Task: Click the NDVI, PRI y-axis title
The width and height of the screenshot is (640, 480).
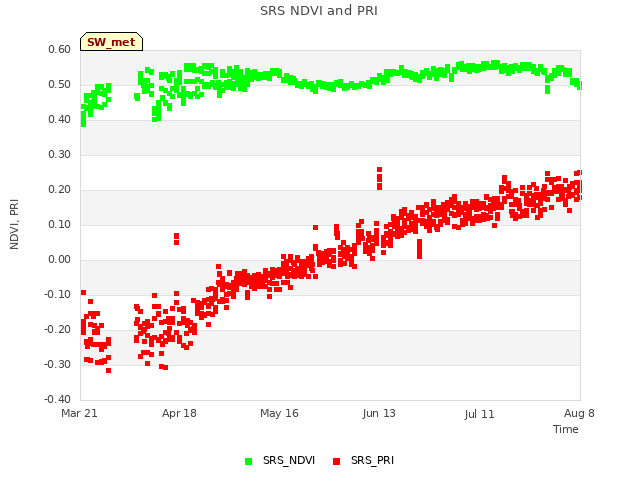Action: coord(14,224)
